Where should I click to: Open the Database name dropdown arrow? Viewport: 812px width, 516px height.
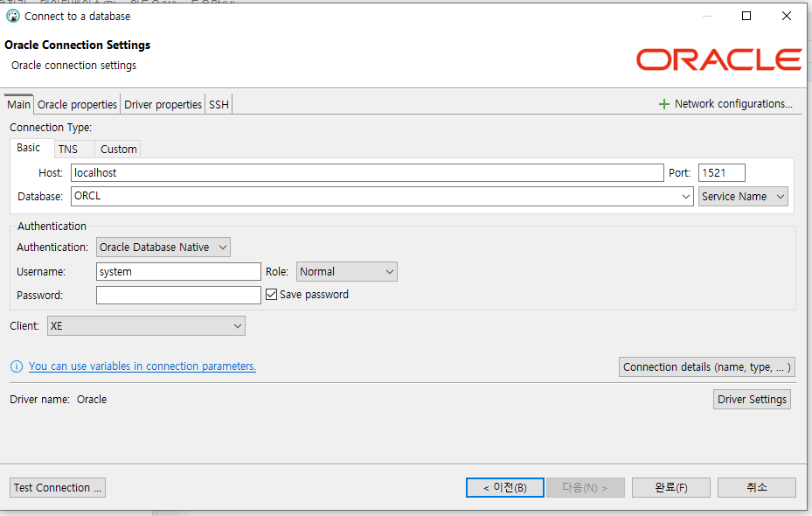[x=685, y=197]
